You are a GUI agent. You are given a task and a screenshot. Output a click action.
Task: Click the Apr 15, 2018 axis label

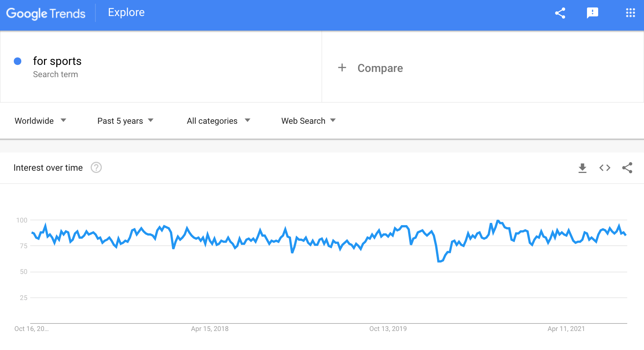tap(210, 329)
